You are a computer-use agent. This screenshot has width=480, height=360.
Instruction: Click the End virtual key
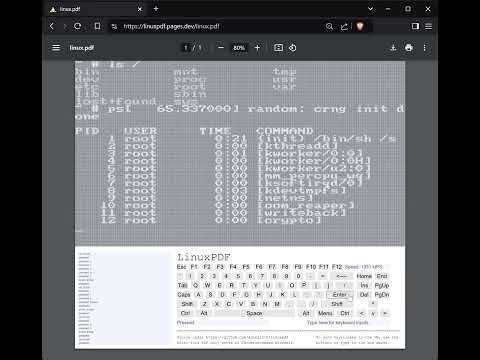point(382,276)
